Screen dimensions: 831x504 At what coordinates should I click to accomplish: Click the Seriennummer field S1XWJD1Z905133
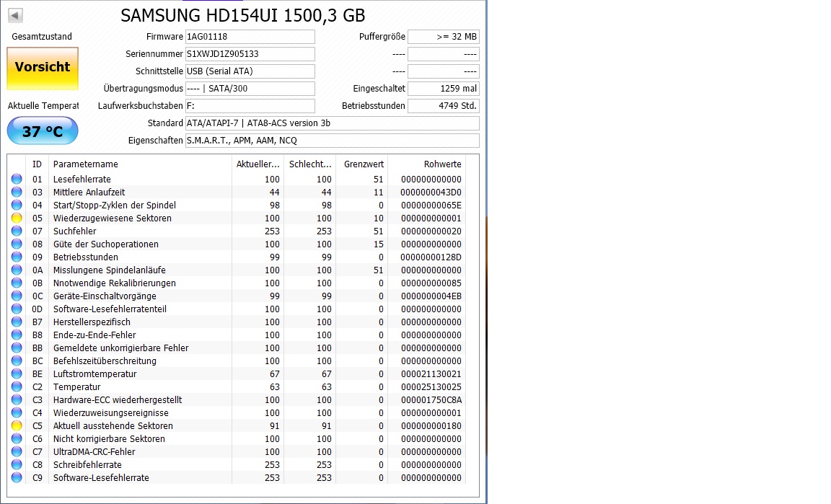[250, 54]
